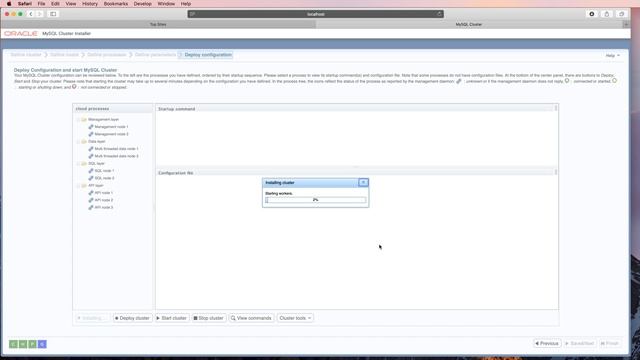Open the Develop menu
640x360 pixels.
coord(142,4)
